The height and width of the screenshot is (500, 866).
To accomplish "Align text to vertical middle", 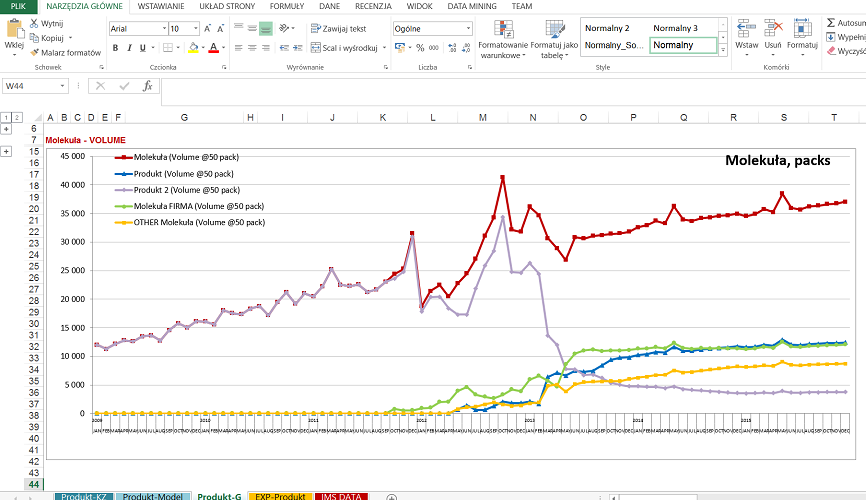I will tap(252, 28).
